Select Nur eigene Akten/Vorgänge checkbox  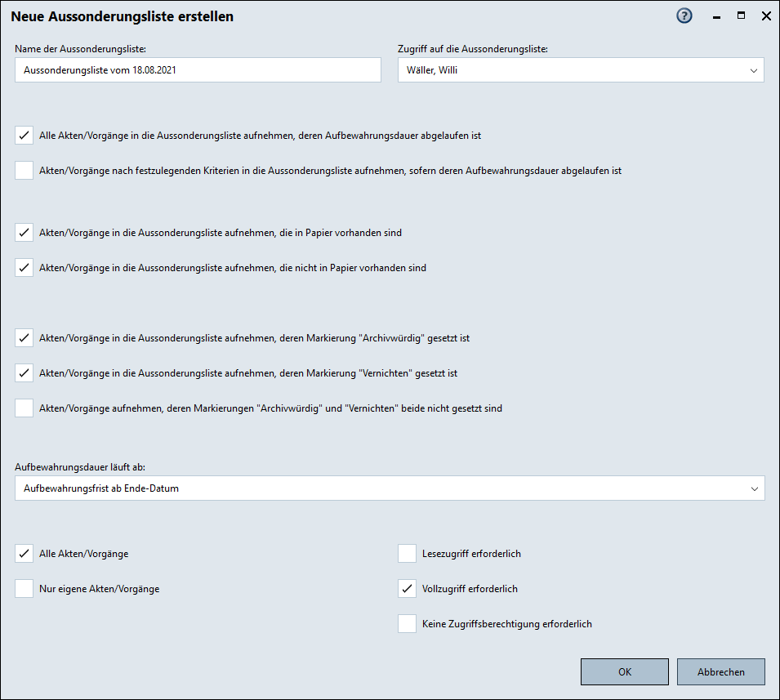pyautogui.click(x=25, y=589)
